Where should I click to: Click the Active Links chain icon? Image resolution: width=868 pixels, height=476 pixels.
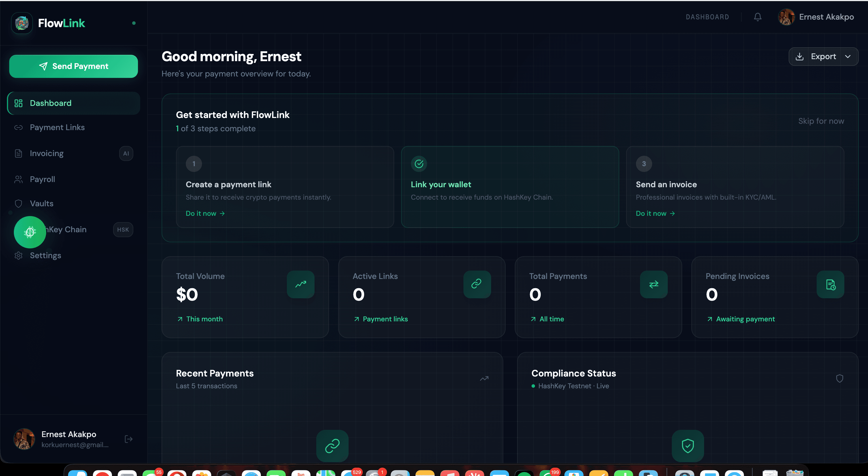pyautogui.click(x=477, y=284)
